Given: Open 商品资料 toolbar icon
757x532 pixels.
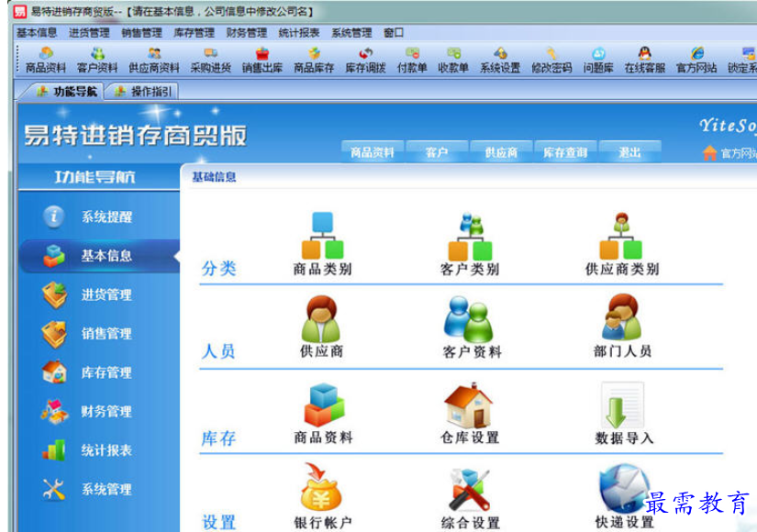Looking at the screenshot, I should coord(45,60).
